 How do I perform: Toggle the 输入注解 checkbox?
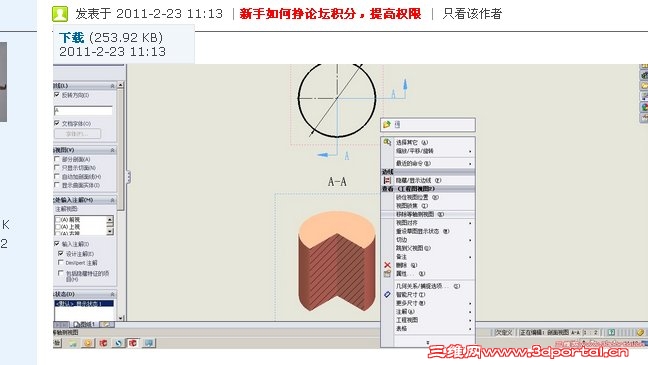(57, 244)
